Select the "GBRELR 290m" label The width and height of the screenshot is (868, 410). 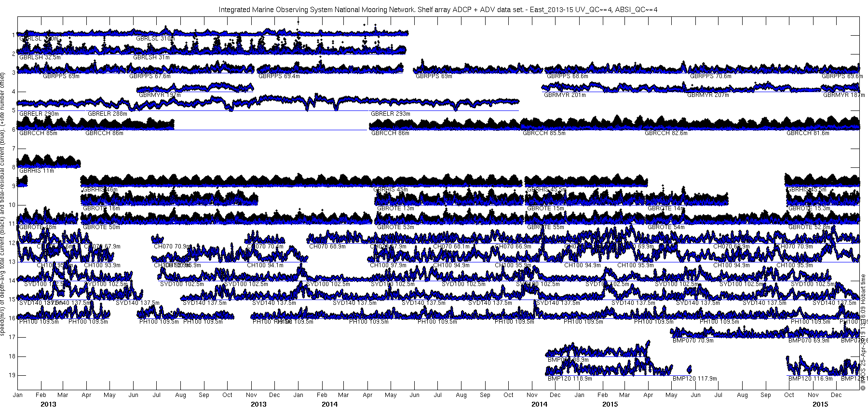pos(39,114)
